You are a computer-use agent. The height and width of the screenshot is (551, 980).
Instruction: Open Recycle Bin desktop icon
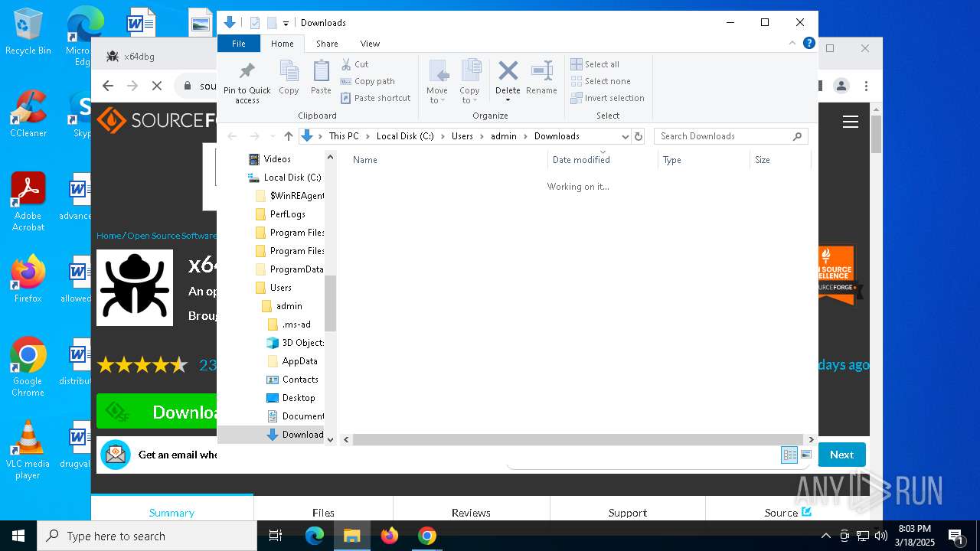[28, 32]
